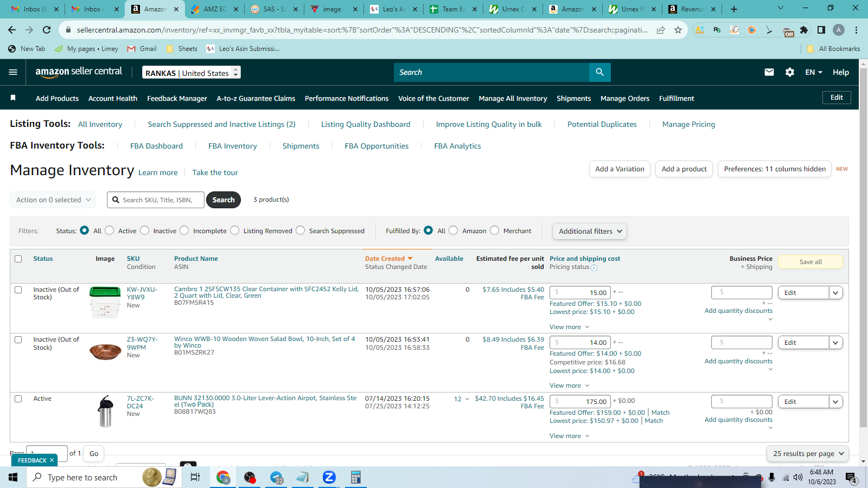Open Chrome three-dot menu
868x488 pixels.
click(857, 30)
